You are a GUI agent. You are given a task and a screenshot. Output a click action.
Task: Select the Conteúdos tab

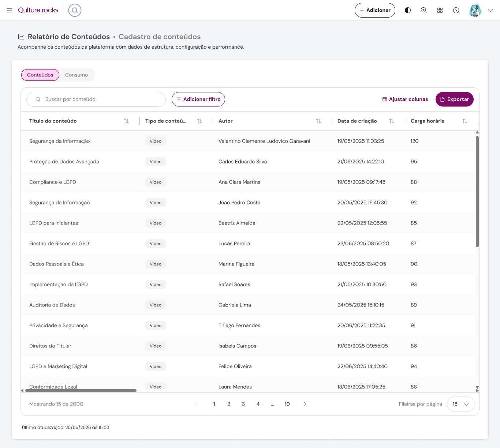(x=40, y=75)
